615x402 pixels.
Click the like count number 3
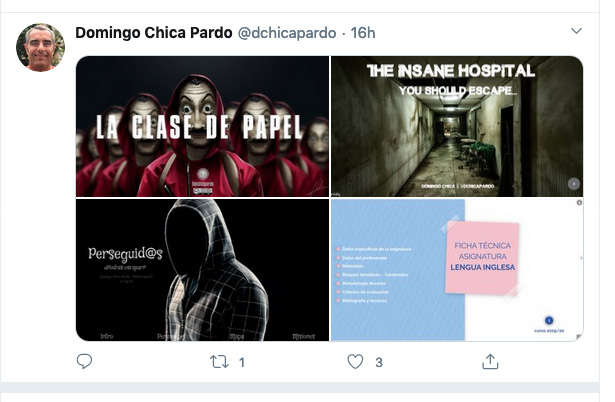click(x=379, y=362)
